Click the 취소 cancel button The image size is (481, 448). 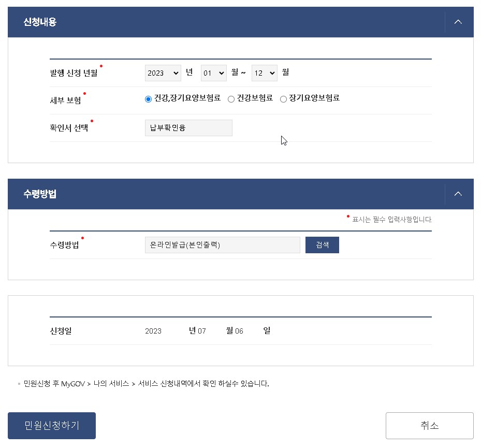coord(429,425)
